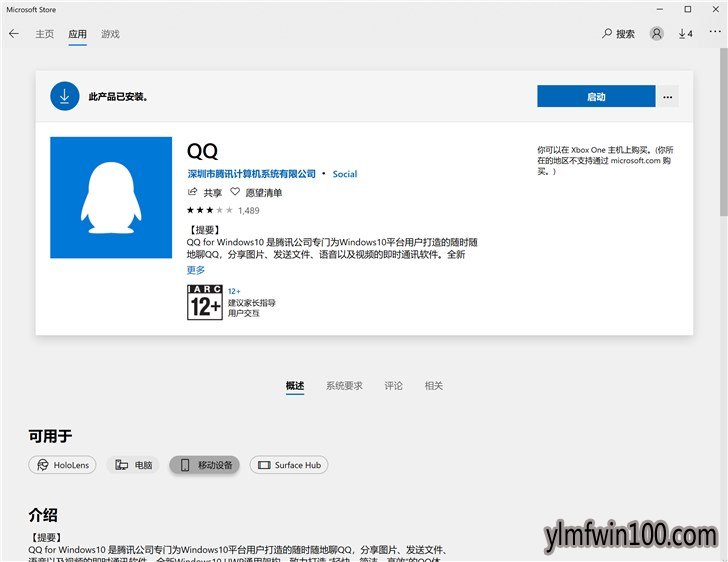Open the Social category link
728x562 pixels.
pyautogui.click(x=345, y=174)
